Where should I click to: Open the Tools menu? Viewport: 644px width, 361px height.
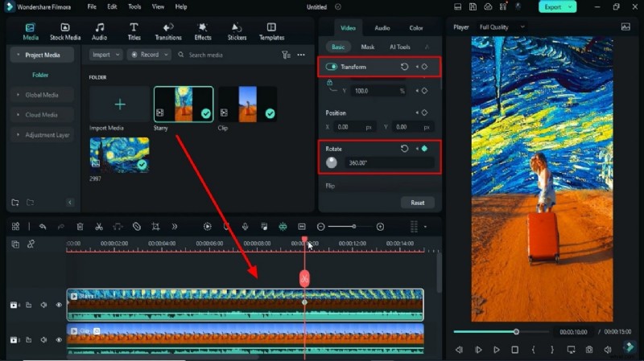click(134, 6)
